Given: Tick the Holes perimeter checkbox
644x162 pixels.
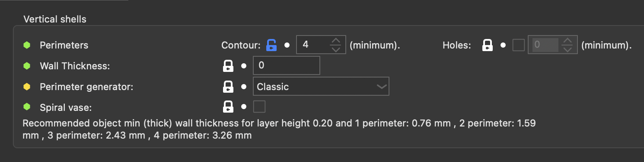Looking at the screenshot, I should (519, 45).
